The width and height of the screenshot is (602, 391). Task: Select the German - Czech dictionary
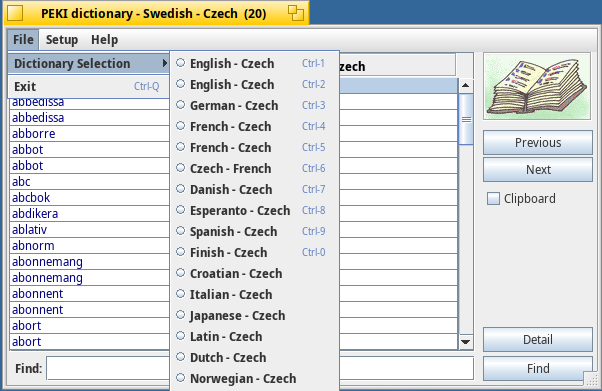tap(255, 105)
